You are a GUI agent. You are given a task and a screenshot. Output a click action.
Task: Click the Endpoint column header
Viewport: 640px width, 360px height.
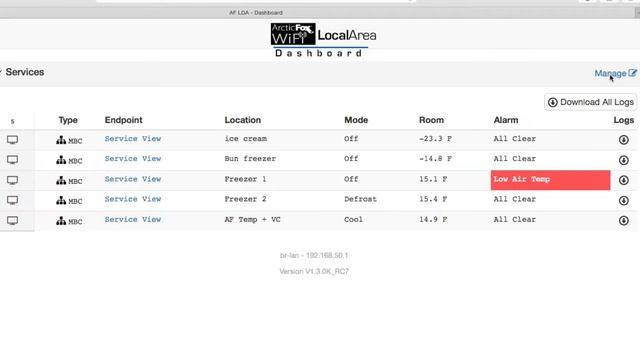(x=123, y=120)
